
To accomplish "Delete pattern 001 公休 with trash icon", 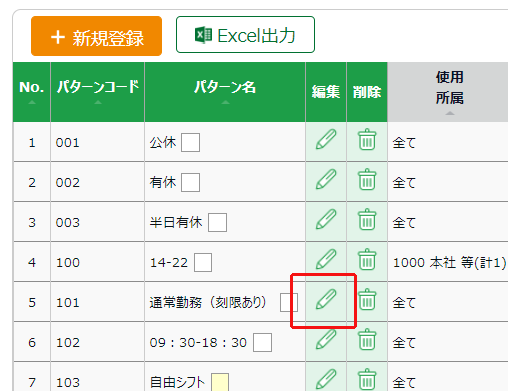I will click(x=367, y=139).
